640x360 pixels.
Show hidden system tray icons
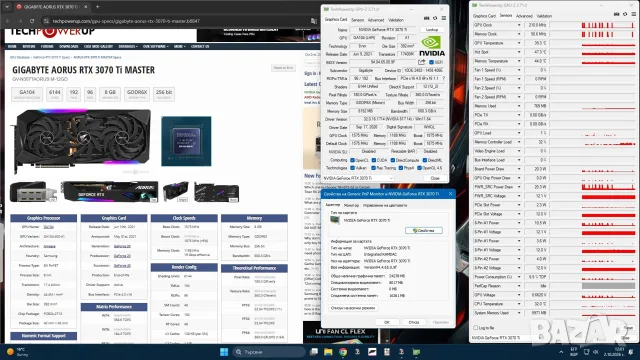pyautogui.click(x=561, y=352)
